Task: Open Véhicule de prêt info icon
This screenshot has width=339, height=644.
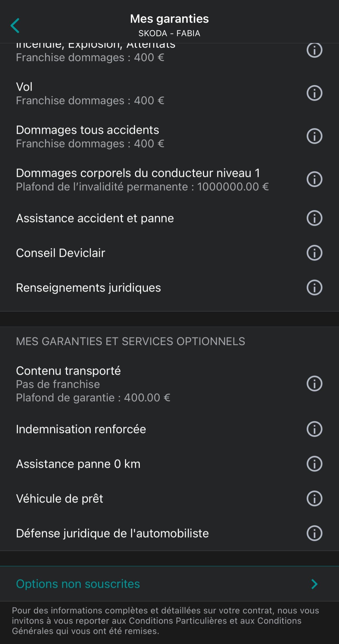Action: (314, 498)
